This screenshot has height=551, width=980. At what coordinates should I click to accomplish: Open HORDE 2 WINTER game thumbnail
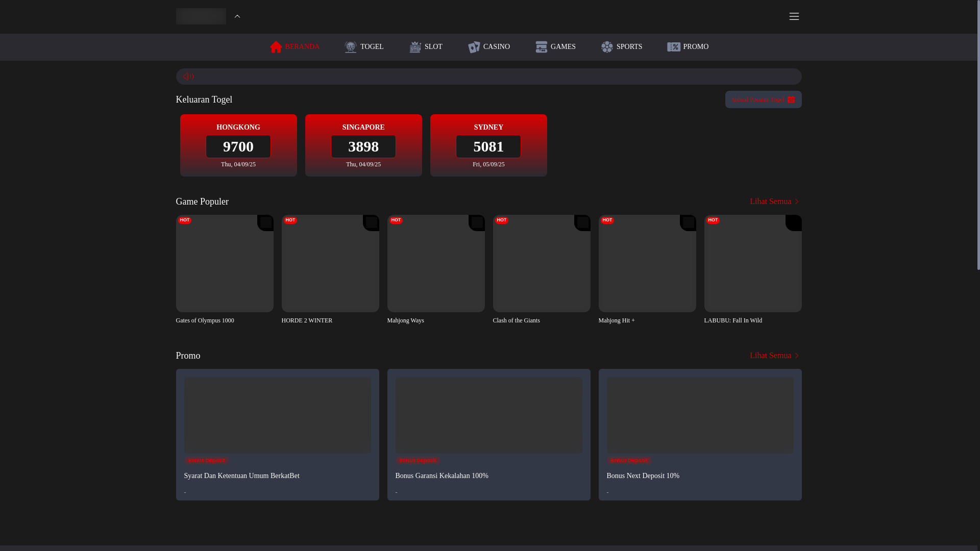click(330, 263)
